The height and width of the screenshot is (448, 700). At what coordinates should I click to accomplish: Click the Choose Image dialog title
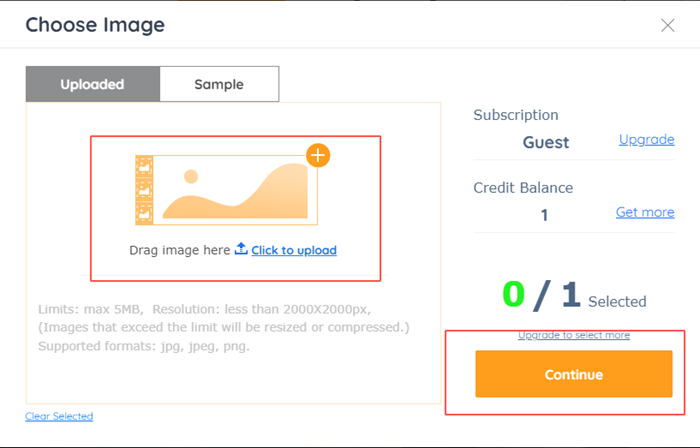pos(95,25)
